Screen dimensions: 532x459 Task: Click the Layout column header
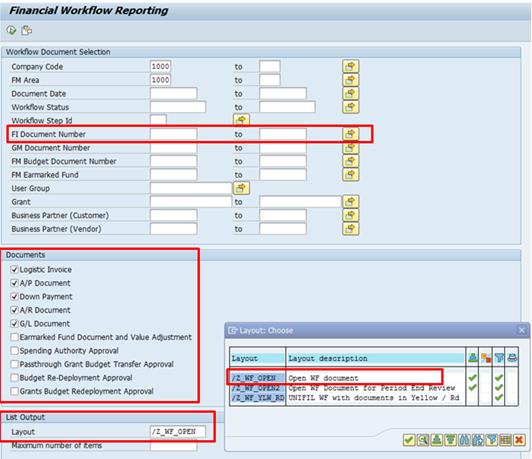click(258, 358)
